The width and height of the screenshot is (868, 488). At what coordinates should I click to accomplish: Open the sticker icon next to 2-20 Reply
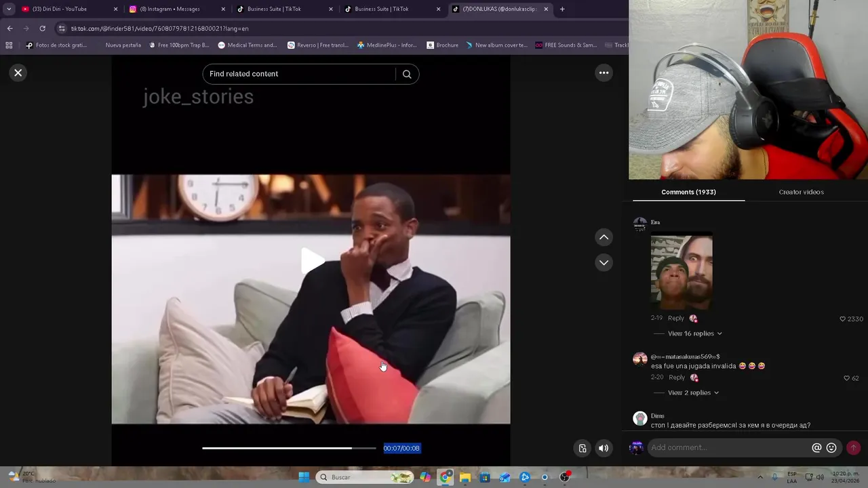point(694,378)
